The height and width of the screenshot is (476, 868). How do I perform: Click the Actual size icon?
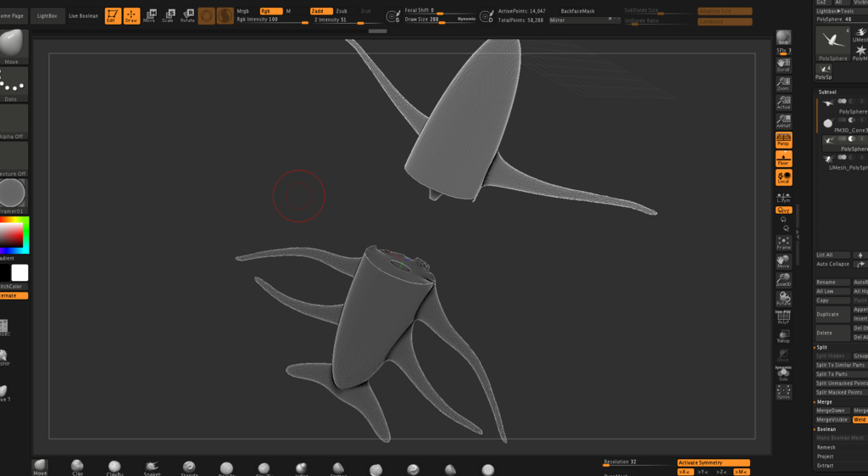[x=783, y=103]
